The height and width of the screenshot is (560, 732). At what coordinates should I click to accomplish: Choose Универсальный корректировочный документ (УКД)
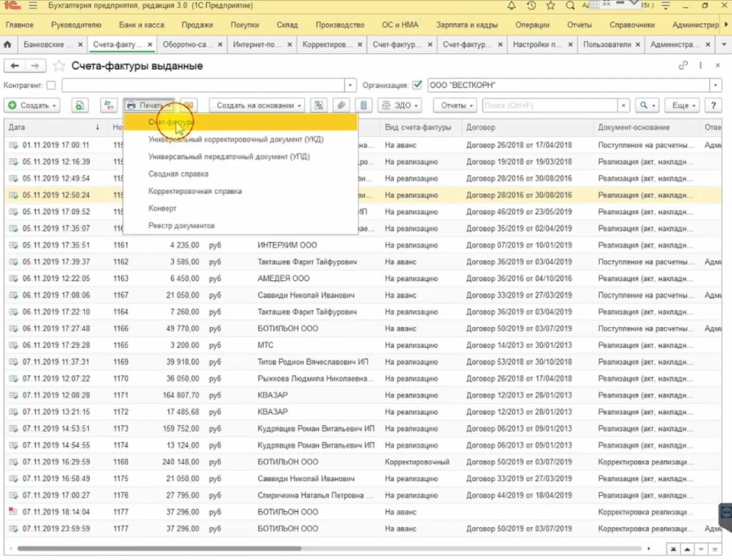click(x=241, y=139)
